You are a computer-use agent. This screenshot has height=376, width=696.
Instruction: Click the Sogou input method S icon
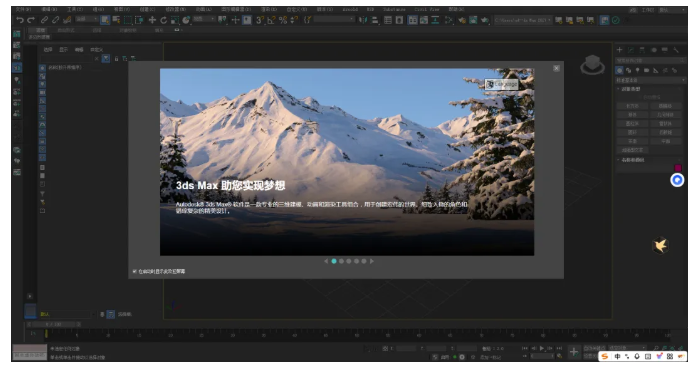point(605,356)
